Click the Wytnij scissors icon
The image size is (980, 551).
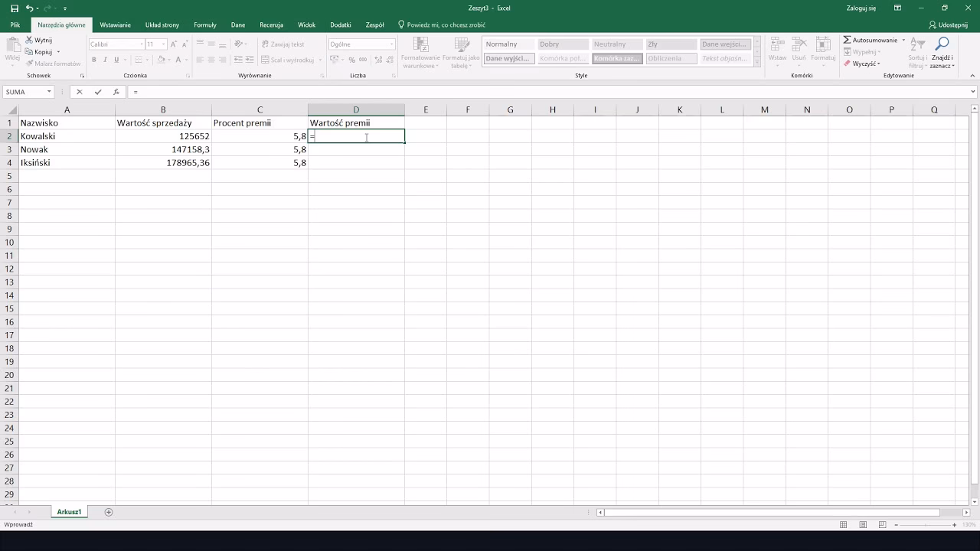point(29,40)
